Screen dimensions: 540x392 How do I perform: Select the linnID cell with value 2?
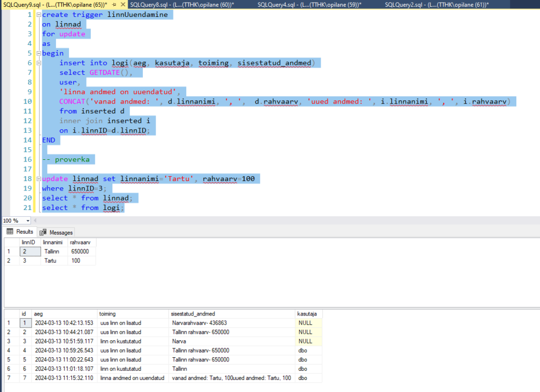pyautogui.click(x=30, y=252)
